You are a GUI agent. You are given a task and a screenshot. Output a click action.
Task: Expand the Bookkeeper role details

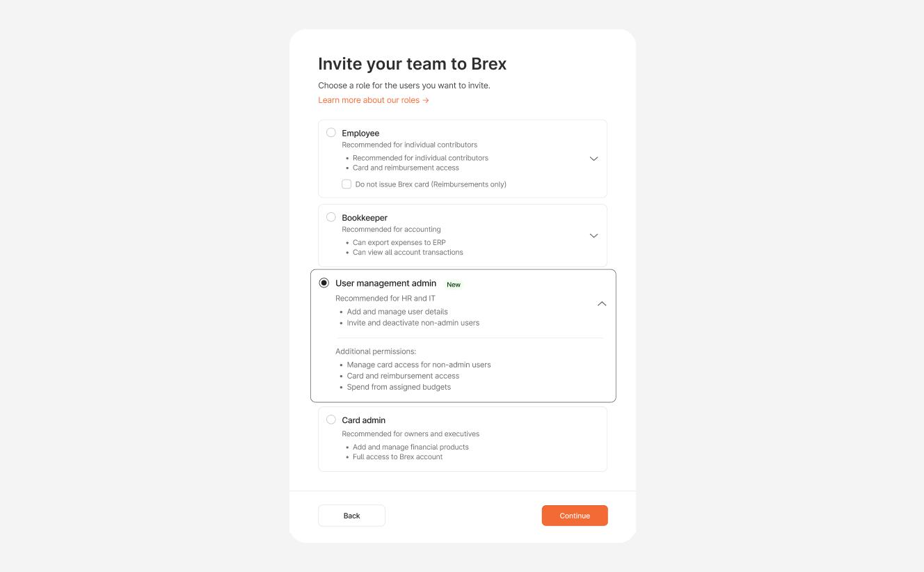[x=594, y=235]
